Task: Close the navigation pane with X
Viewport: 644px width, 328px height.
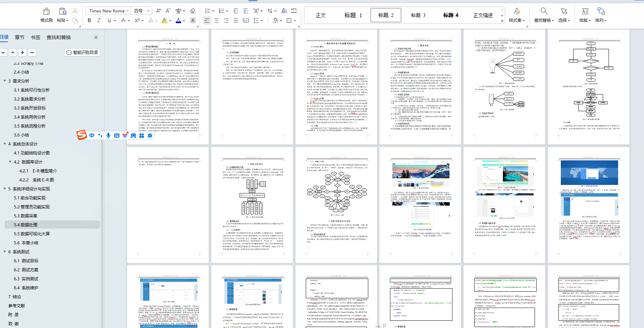Action: tap(96, 37)
